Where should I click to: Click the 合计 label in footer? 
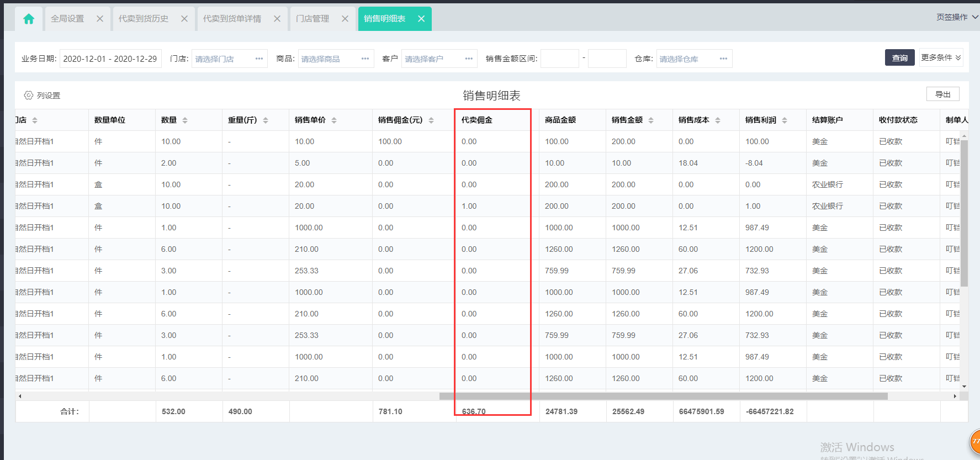pos(70,411)
